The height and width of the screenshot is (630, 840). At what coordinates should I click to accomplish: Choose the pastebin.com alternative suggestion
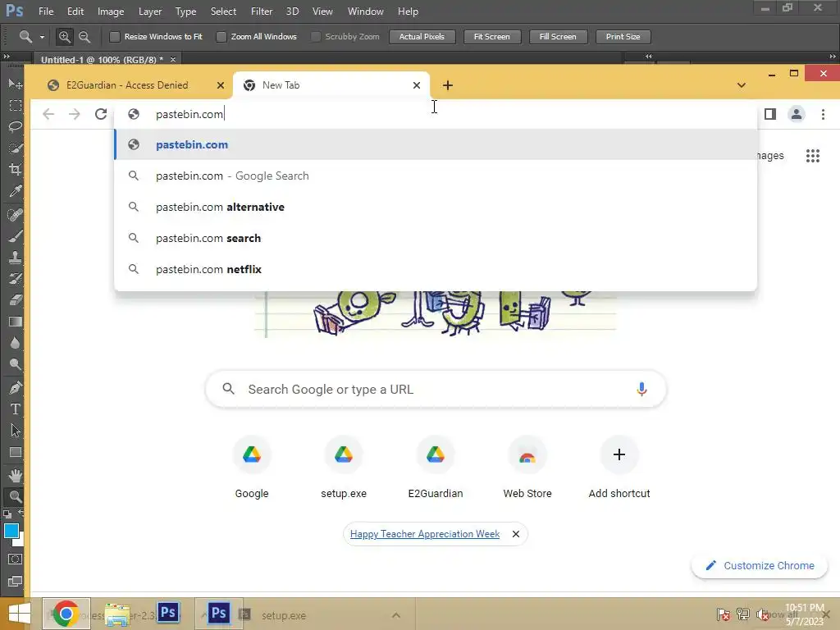(x=436, y=207)
